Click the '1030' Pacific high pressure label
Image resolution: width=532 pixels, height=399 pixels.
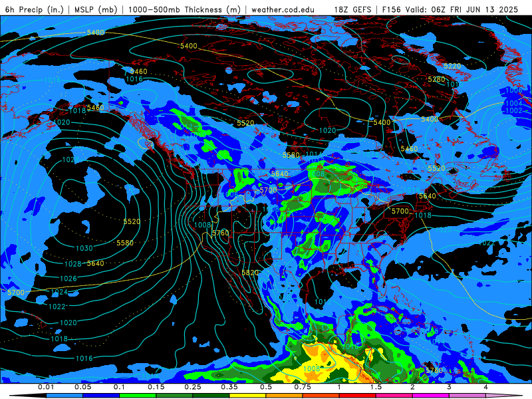coord(84,248)
